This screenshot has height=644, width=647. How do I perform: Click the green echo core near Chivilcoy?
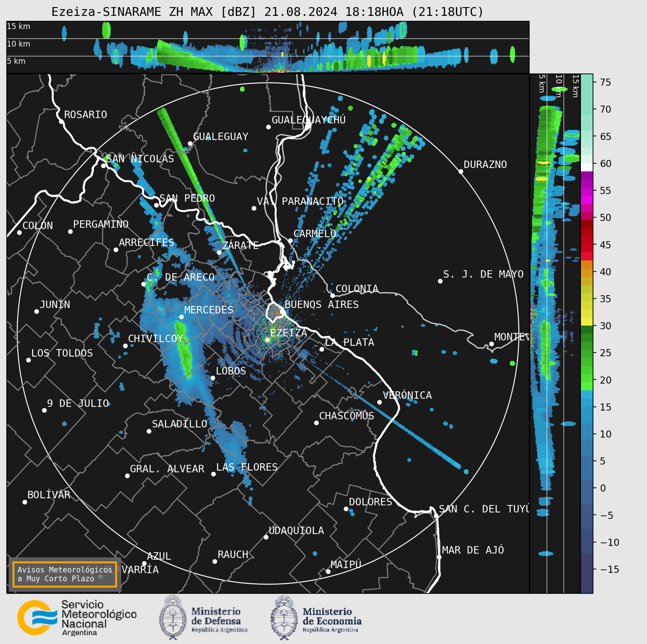[x=183, y=349]
